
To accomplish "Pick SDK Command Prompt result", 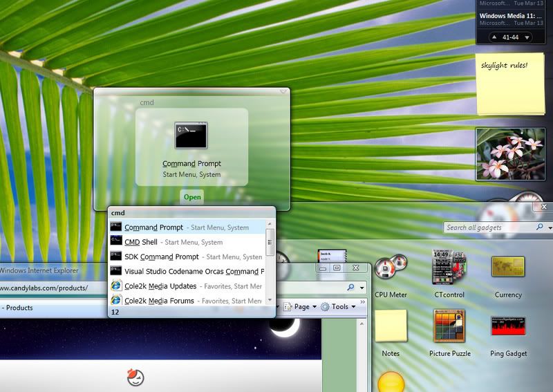I will point(187,256).
